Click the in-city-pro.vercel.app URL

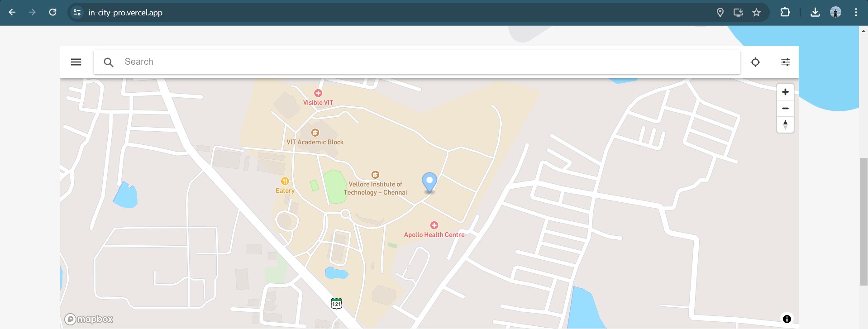point(125,13)
